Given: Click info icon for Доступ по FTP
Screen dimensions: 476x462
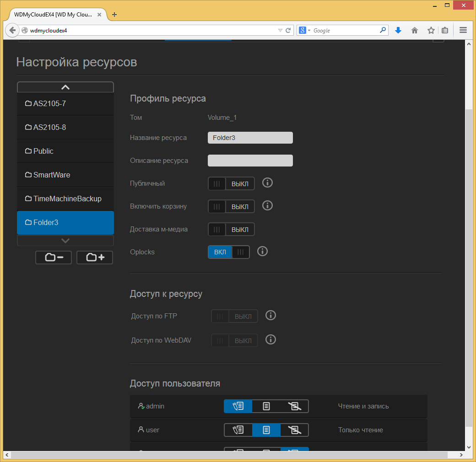Looking at the screenshot, I should tap(271, 315).
